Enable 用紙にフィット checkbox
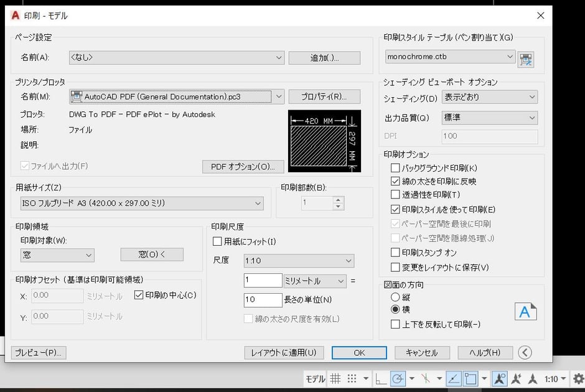585x392 pixels. coord(217,241)
